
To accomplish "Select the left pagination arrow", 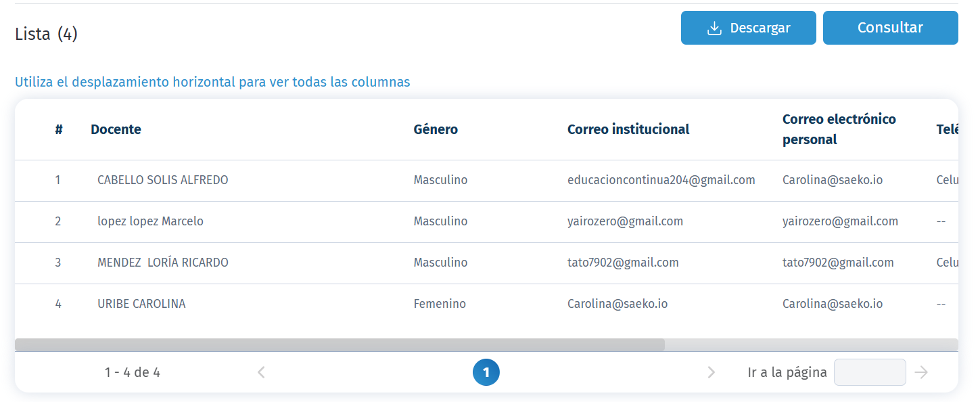I will pyautogui.click(x=260, y=372).
